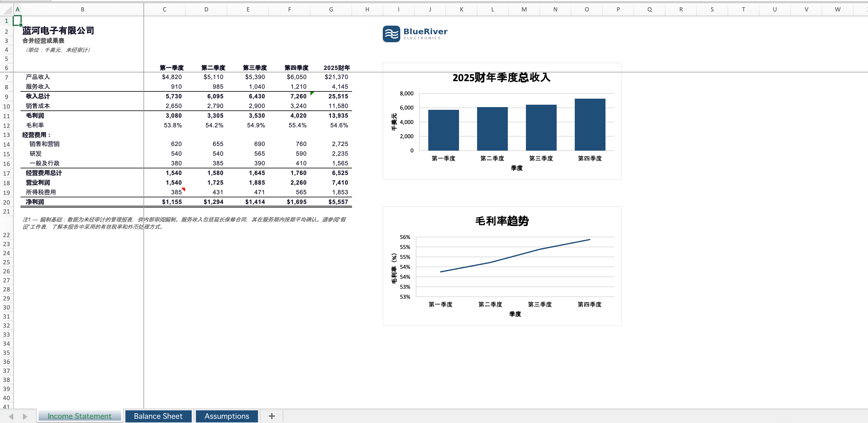Click the 8,000 axis label in revenue chart
The height and width of the screenshot is (423, 868).
(x=406, y=94)
